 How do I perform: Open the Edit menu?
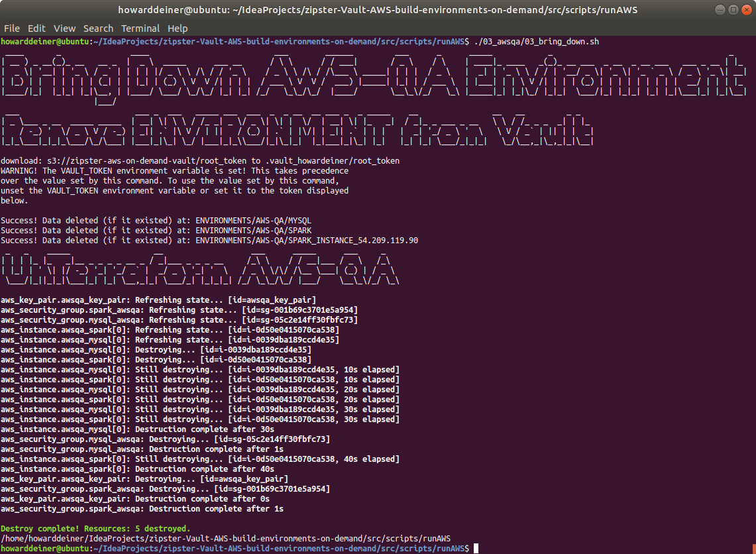click(x=36, y=28)
